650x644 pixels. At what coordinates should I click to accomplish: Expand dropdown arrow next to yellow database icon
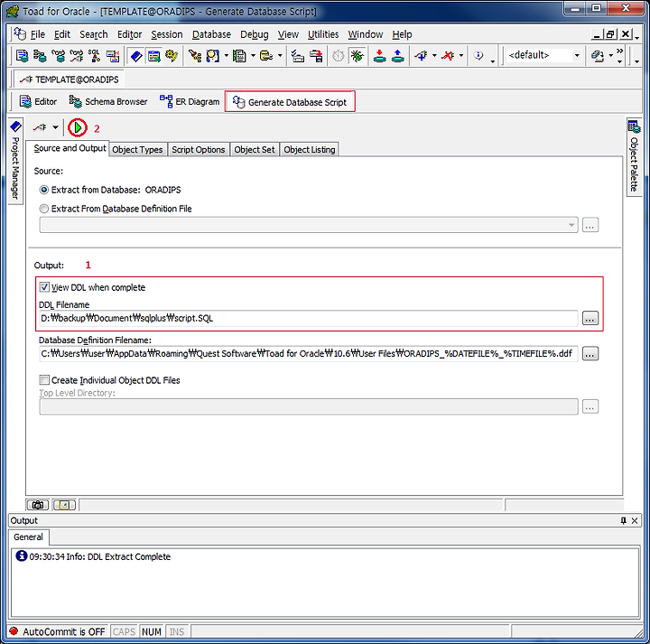click(x=280, y=56)
